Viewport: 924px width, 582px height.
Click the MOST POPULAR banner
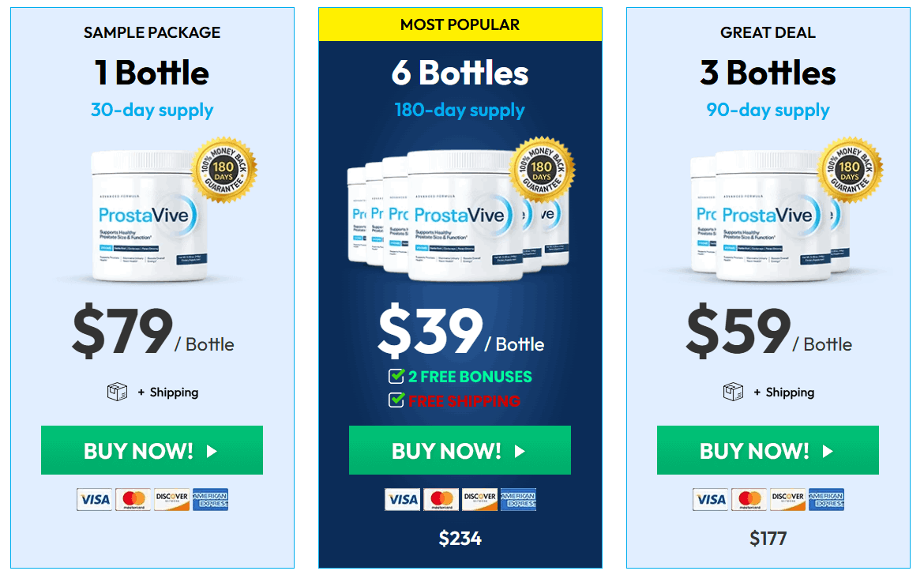pyautogui.click(x=459, y=24)
